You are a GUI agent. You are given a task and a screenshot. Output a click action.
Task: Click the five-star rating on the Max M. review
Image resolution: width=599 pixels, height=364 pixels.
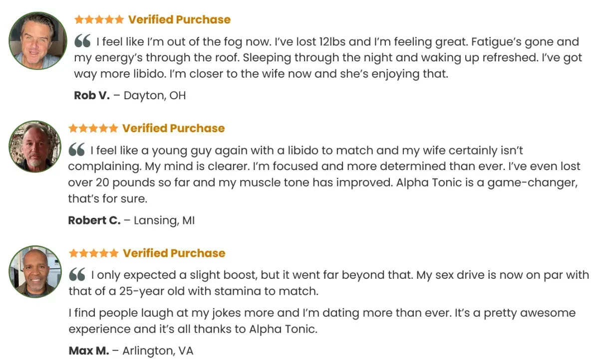point(94,253)
